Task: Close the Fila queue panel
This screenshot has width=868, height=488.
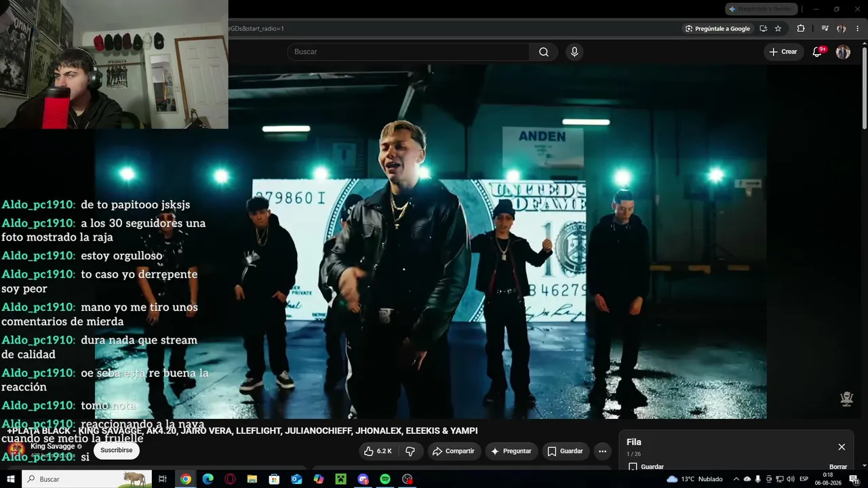Action: [842, 447]
